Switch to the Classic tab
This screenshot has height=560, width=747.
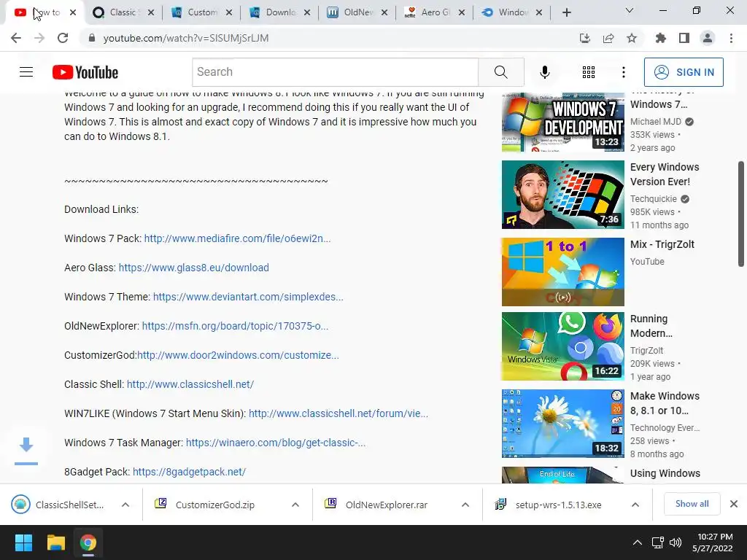(123, 12)
